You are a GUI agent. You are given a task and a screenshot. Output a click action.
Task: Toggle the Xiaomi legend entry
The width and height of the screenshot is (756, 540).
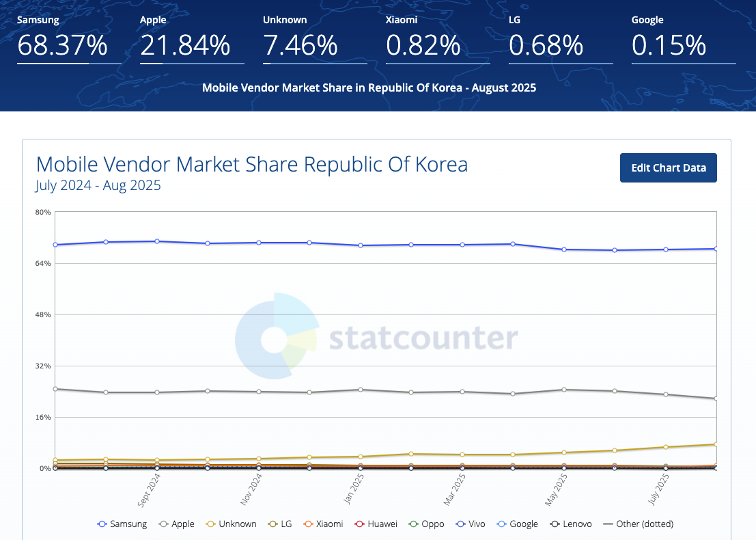323,524
